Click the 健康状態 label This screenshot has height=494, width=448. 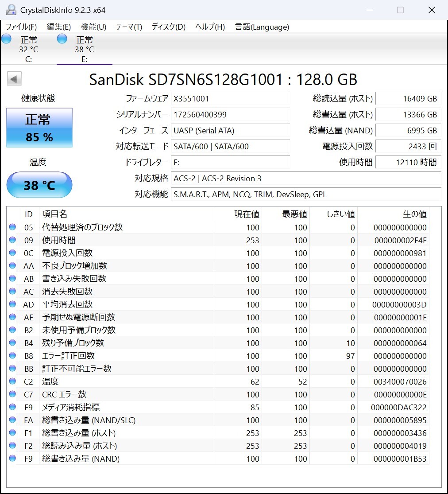point(38,98)
